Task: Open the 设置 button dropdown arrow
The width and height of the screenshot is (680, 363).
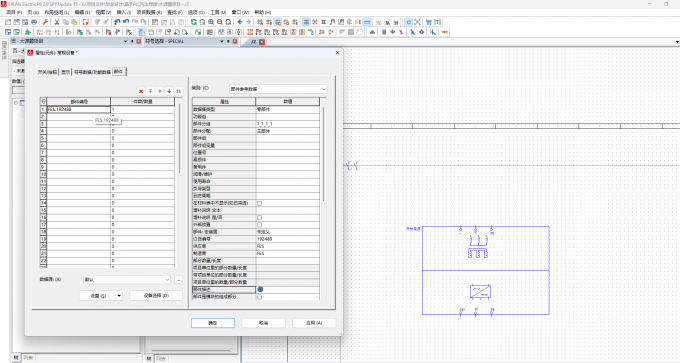Action: [119, 296]
